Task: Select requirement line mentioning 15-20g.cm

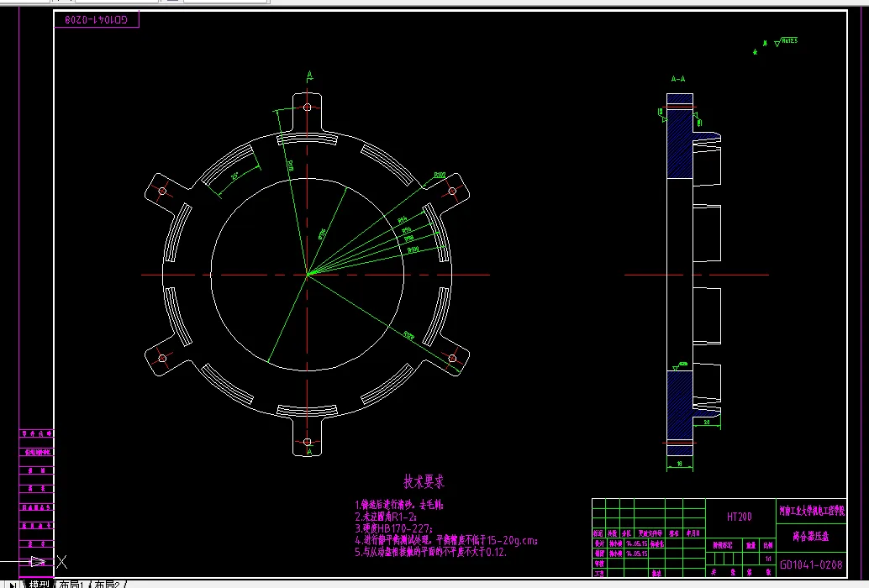Action: pos(446,540)
